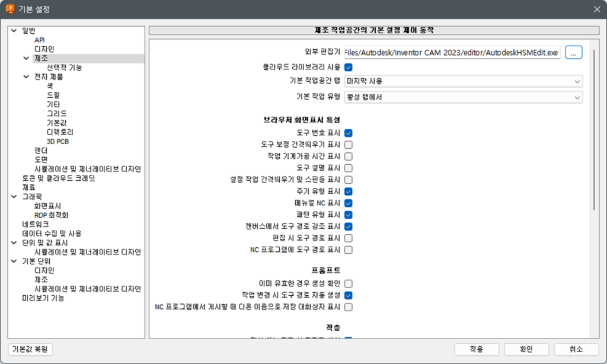Enable 설정 작업 간격띄우기 및 스핀들 표시
607x364 pixels.
349,180
